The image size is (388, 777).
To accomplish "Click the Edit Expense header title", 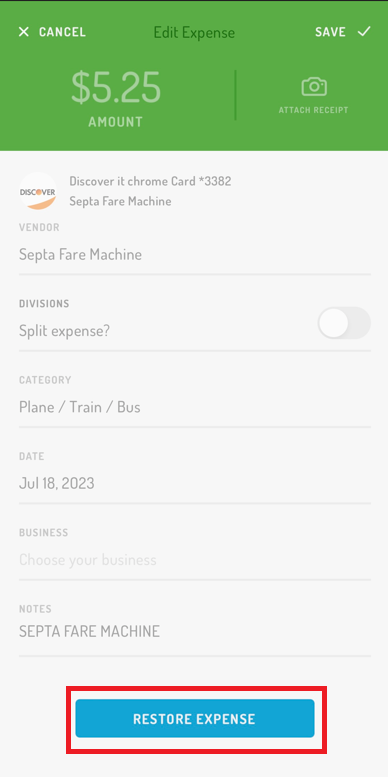I will [x=194, y=33].
